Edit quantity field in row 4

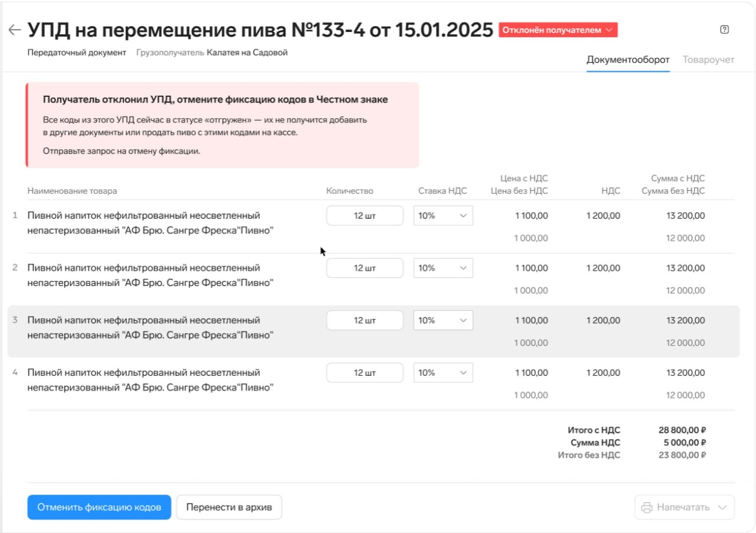pos(365,373)
